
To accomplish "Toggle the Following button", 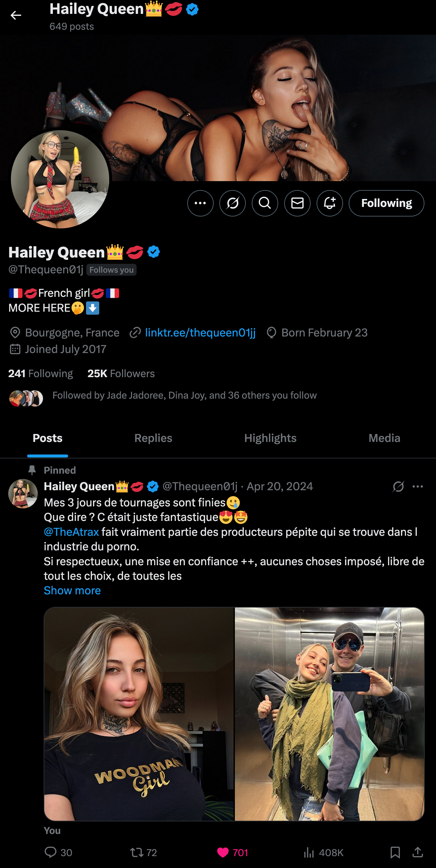I will click(386, 203).
